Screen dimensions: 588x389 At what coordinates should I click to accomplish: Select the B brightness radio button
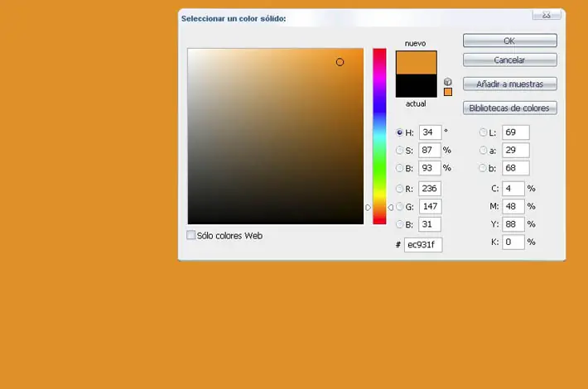[x=399, y=168]
